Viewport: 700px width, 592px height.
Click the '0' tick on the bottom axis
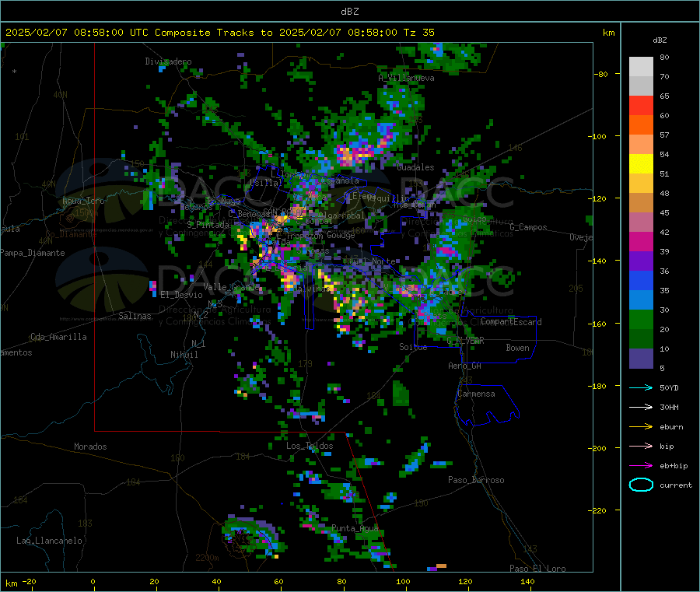pos(93,582)
